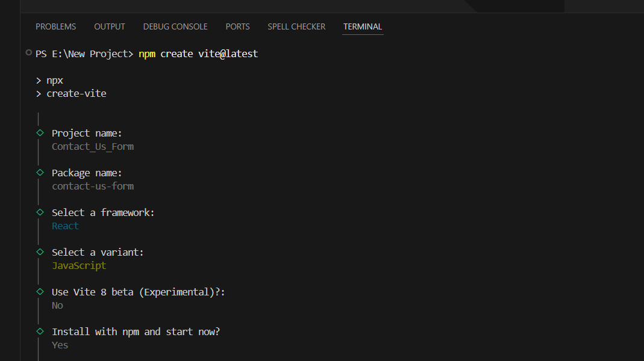
Task: Open the OUTPUT tab
Action: pos(110,26)
